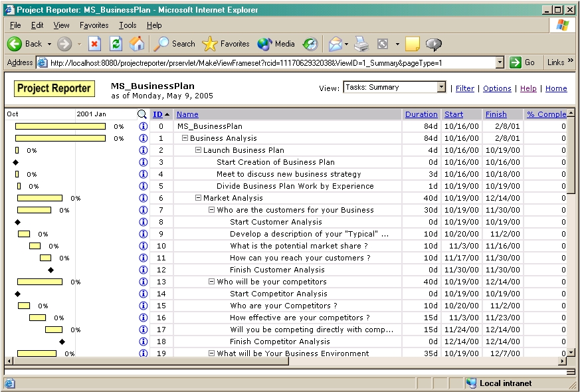The image size is (580, 392).
Task: Print the page with the printer icon
Action: point(361,44)
